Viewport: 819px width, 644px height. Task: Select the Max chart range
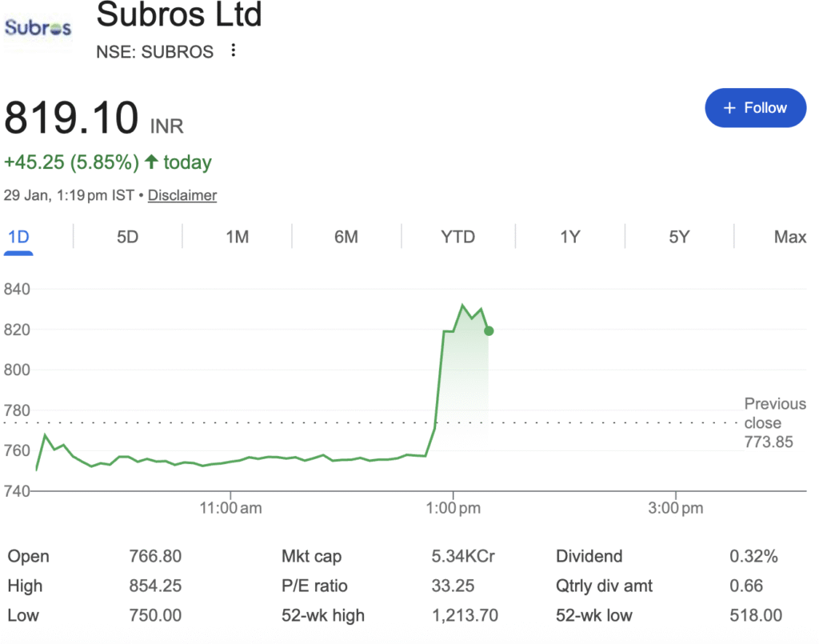[x=789, y=237]
